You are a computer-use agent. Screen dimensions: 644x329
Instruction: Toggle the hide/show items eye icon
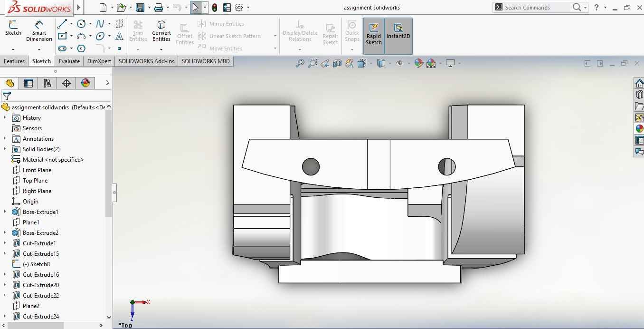click(399, 63)
